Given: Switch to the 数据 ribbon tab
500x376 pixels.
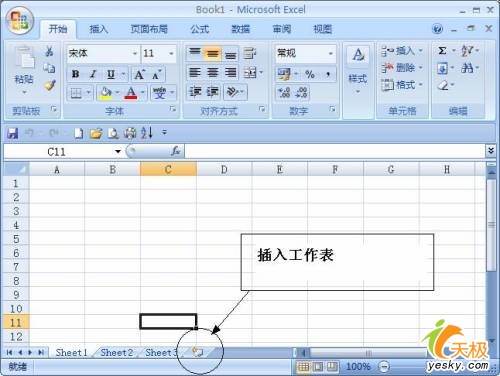Looking at the screenshot, I should click(241, 29).
